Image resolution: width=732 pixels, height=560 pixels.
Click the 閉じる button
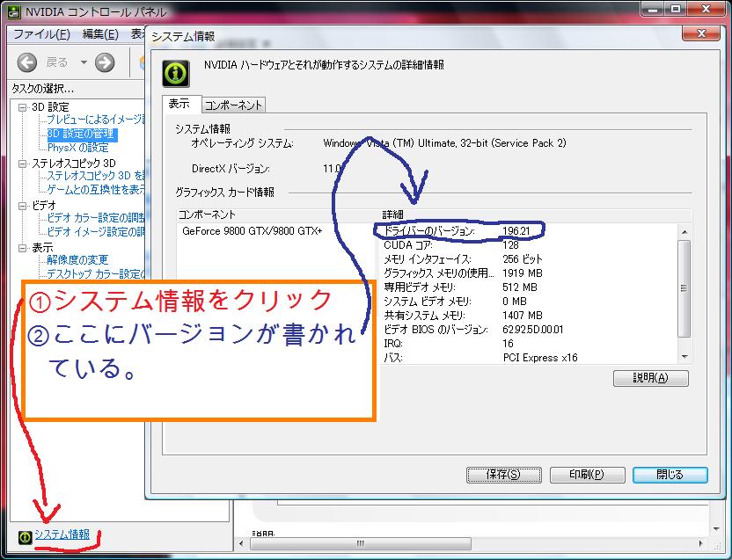coord(670,475)
